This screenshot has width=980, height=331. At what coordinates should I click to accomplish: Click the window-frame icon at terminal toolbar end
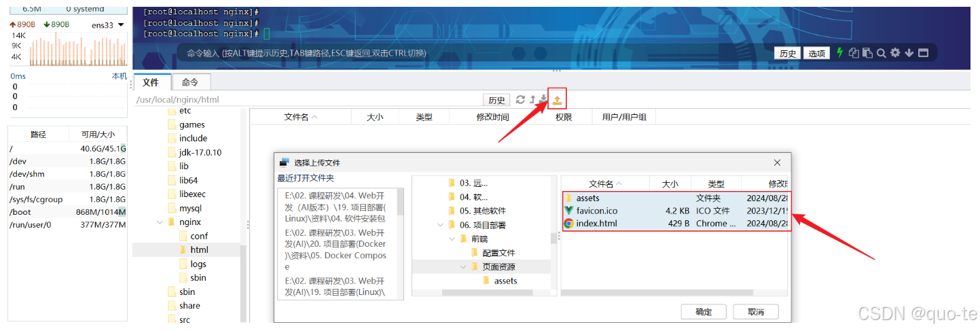point(923,53)
